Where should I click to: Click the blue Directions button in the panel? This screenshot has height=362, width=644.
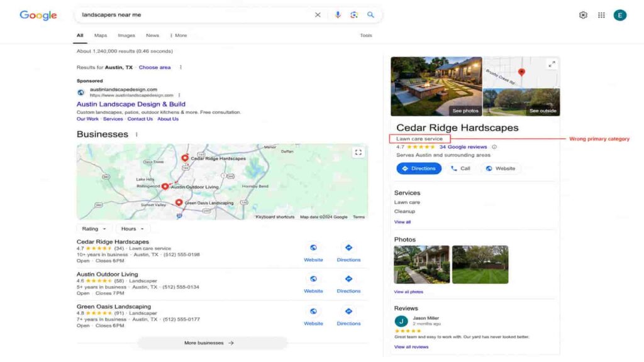tap(419, 168)
